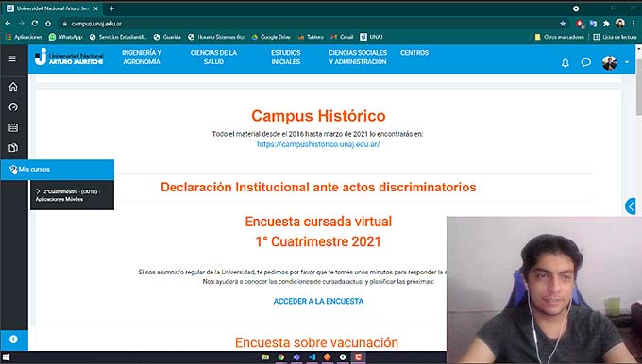Expand the blue side drawer arrow
Image resolution: width=642 pixels, height=364 pixels.
click(631, 207)
